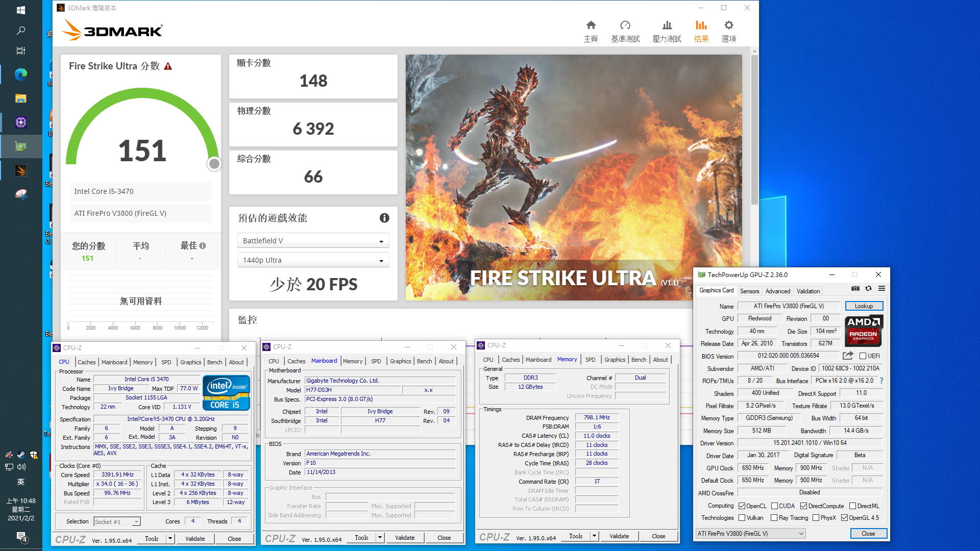The image size is (980, 551).
Task: Open File Explorer from the taskbar
Action: pos(21,98)
